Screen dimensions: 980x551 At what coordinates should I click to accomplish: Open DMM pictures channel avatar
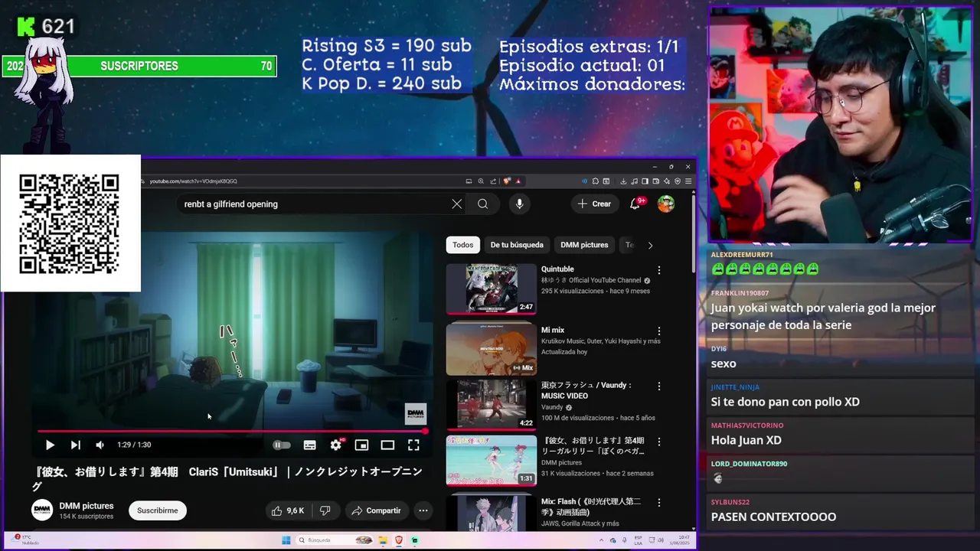[x=42, y=510]
